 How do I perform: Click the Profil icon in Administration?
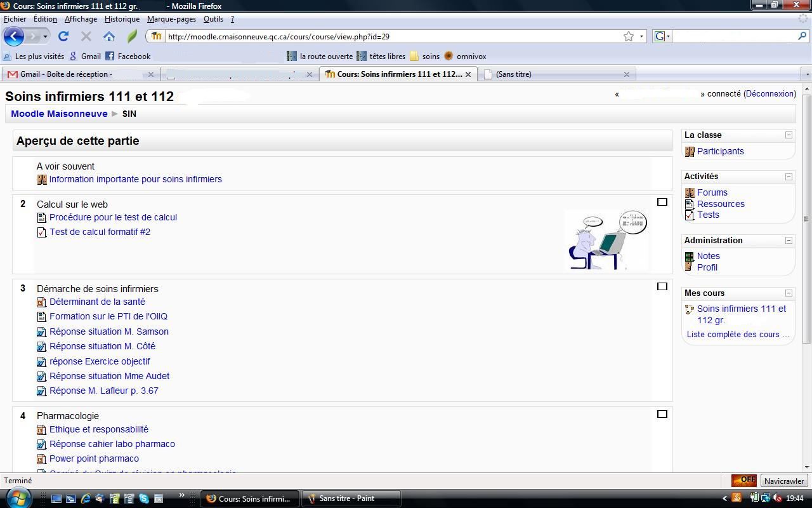point(690,267)
